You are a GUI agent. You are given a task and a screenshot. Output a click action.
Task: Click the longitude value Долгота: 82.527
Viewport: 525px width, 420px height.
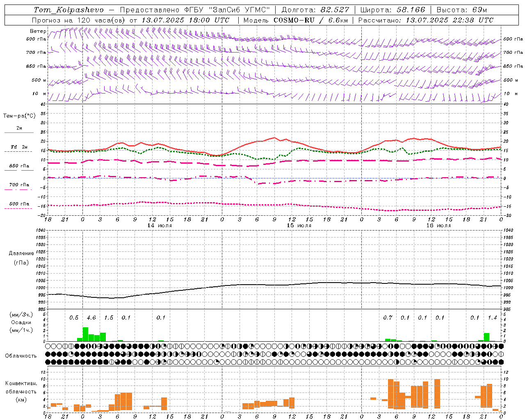pyautogui.click(x=315, y=10)
